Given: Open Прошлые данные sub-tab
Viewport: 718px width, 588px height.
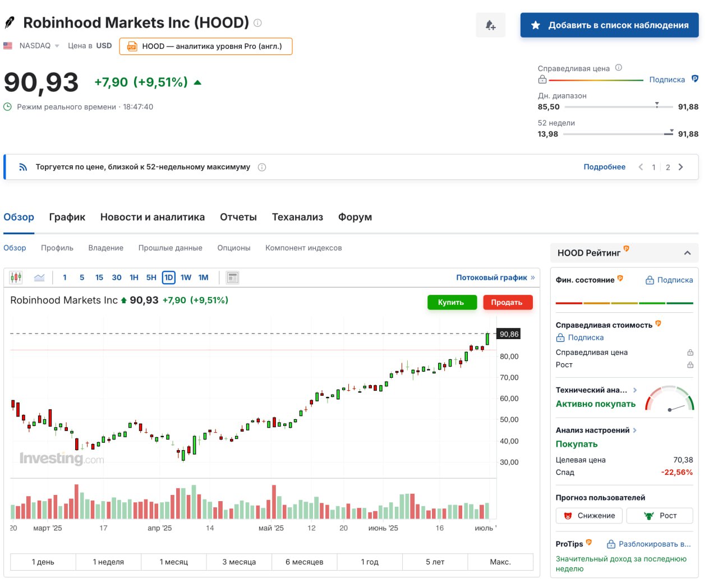Looking at the screenshot, I should pyautogui.click(x=171, y=248).
